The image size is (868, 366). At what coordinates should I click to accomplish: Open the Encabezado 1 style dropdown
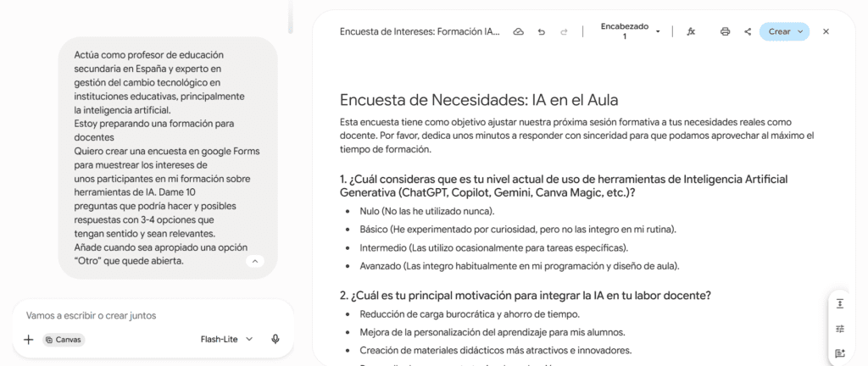pyautogui.click(x=628, y=31)
